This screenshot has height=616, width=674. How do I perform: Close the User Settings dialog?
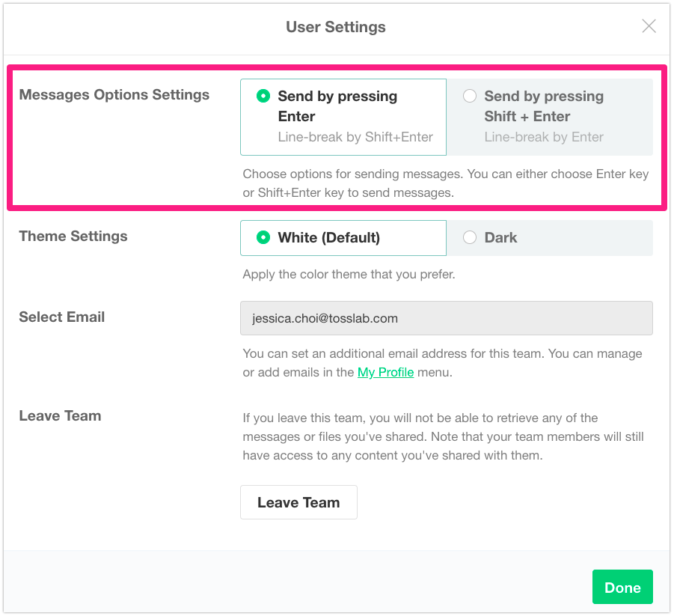pos(649,27)
